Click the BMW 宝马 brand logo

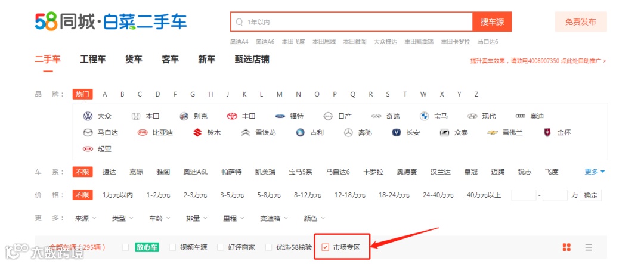pyautogui.click(x=425, y=116)
